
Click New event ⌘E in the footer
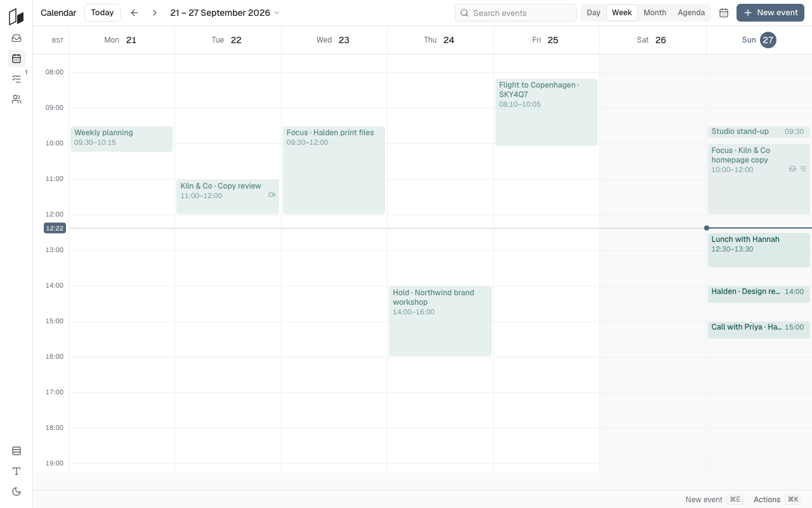point(714,500)
